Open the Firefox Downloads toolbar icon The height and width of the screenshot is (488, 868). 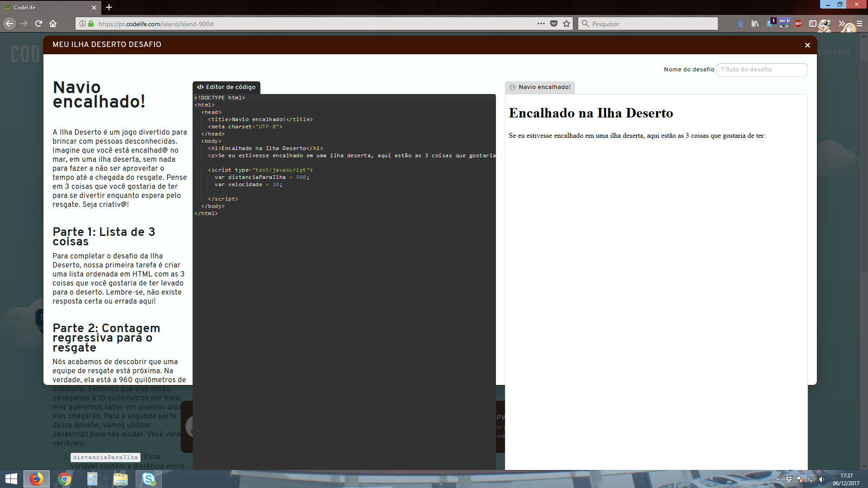click(x=741, y=23)
